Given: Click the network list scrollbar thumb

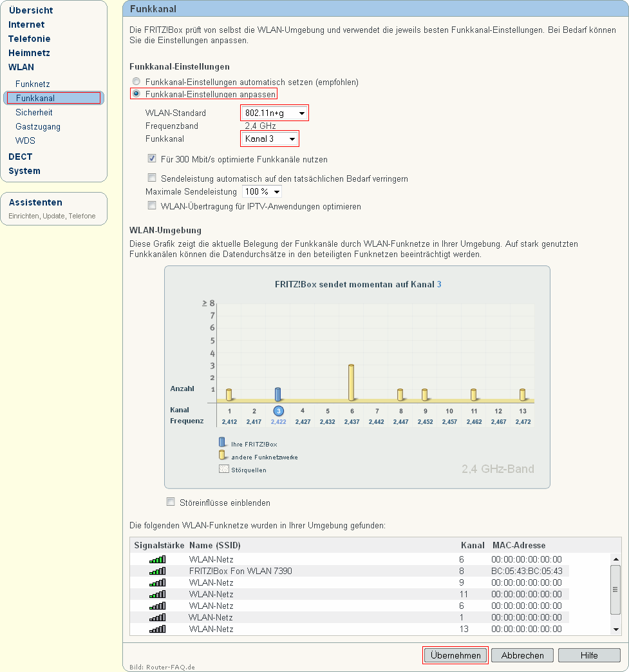Looking at the screenshot, I should tap(615, 590).
